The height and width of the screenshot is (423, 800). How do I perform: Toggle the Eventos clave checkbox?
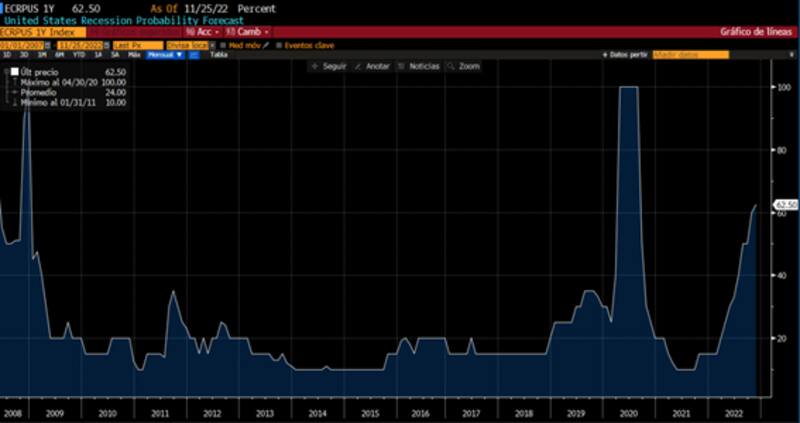tap(279, 45)
